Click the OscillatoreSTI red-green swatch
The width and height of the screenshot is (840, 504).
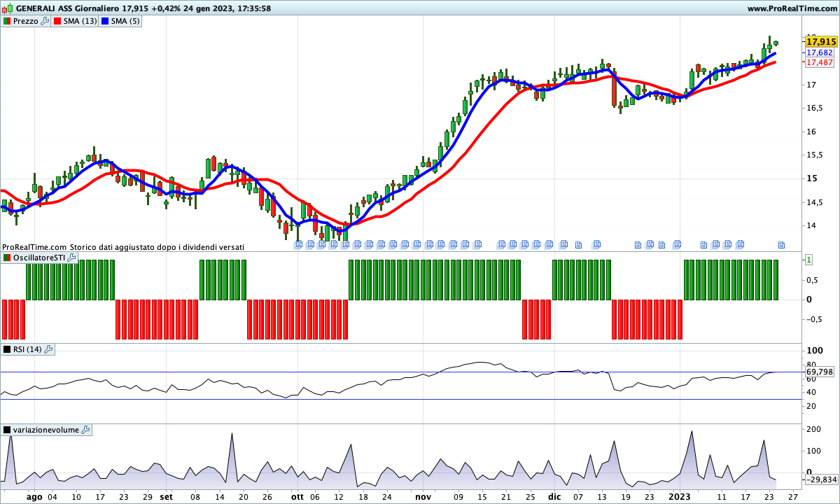click(x=7, y=258)
